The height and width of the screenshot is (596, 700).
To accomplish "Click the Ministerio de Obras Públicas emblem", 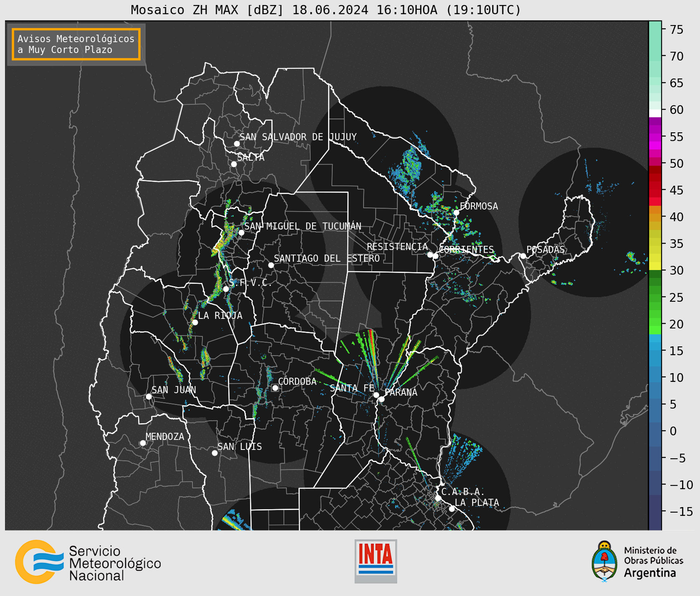I will (x=604, y=561).
